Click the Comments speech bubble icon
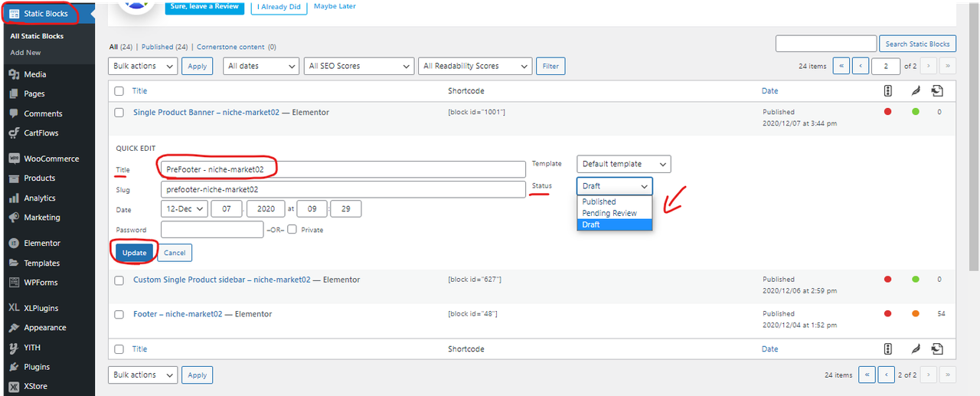The height and width of the screenshot is (396, 980). 14,113
